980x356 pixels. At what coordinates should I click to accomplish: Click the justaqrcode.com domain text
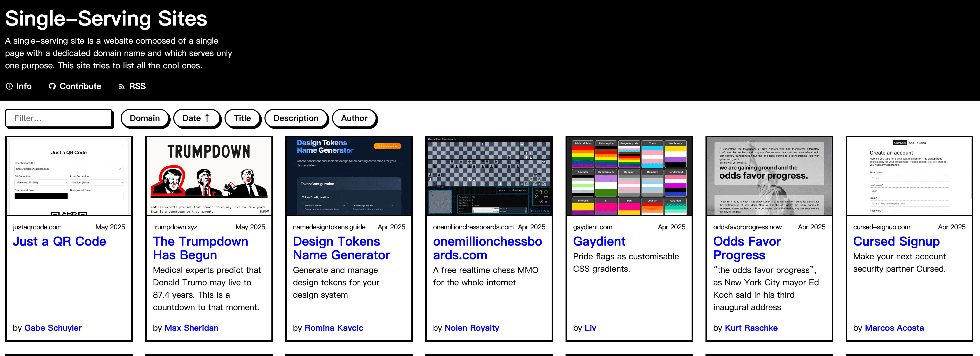[37, 227]
